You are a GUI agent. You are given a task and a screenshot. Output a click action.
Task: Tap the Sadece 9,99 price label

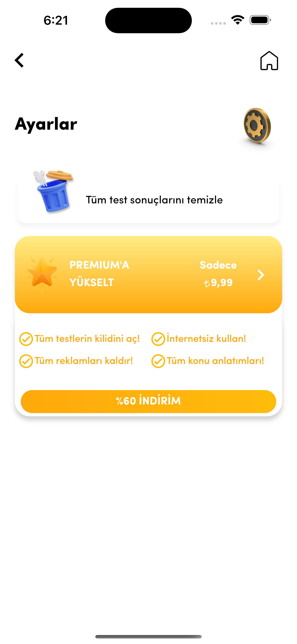coord(218,273)
